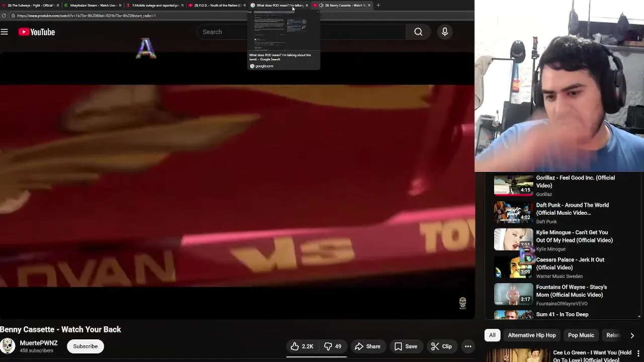Viewport: 644px width, 362px height.
Task: Open Fountains Of Wayne Stacy's Mom thumbnail
Action: [513, 294]
